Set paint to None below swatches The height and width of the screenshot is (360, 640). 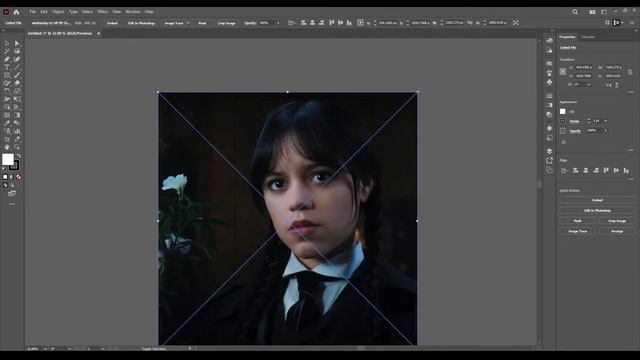(18, 177)
